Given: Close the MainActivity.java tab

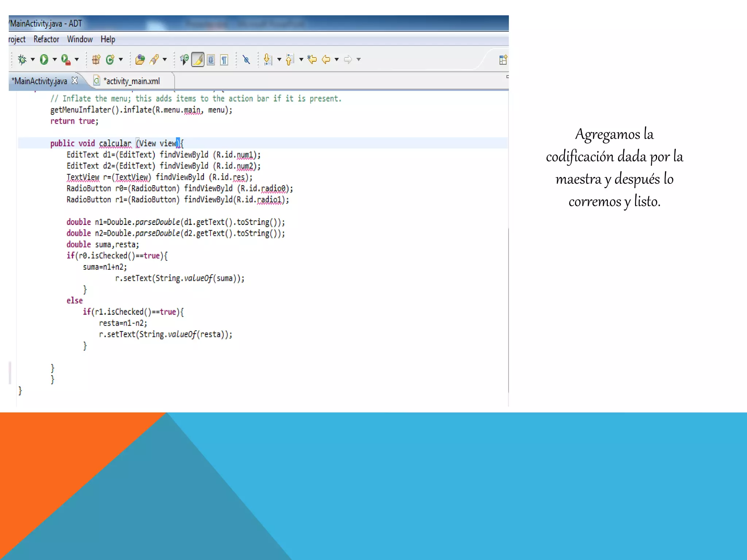Looking at the screenshot, I should [75, 81].
